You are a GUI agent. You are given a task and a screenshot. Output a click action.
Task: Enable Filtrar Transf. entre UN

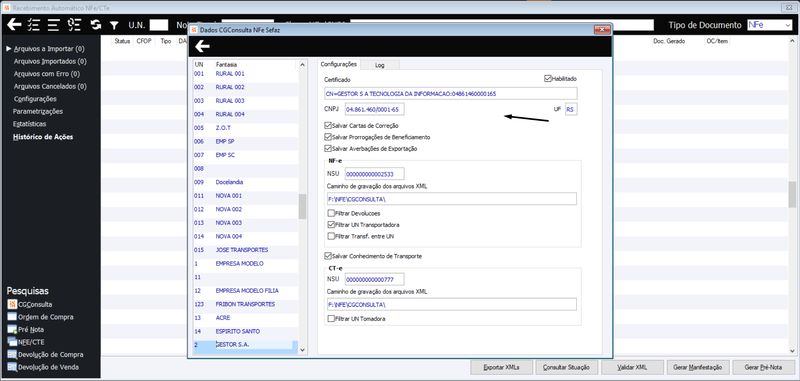coord(331,236)
